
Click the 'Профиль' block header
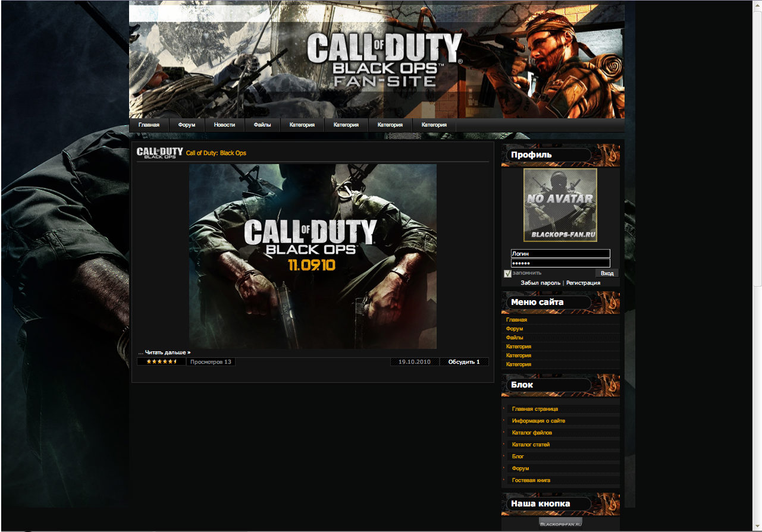point(560,155)
